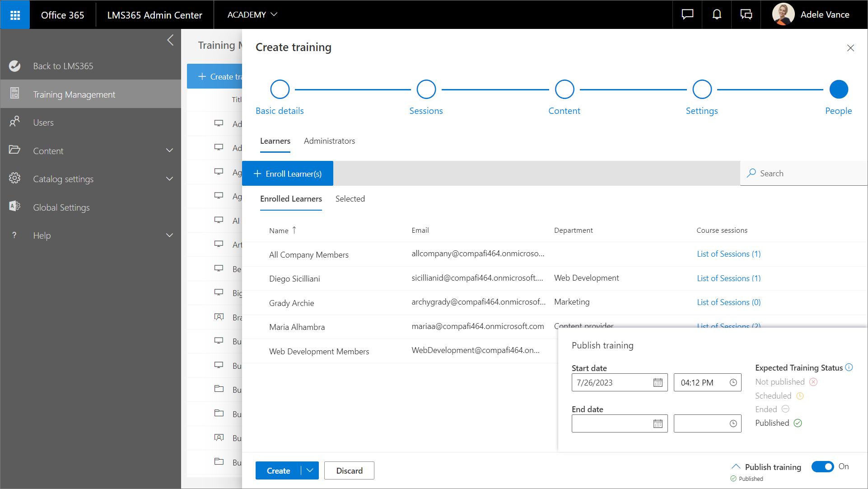Open the time picker clock icon
The height and width of the screenshot is (489, 868).
(x=733, y=382)
